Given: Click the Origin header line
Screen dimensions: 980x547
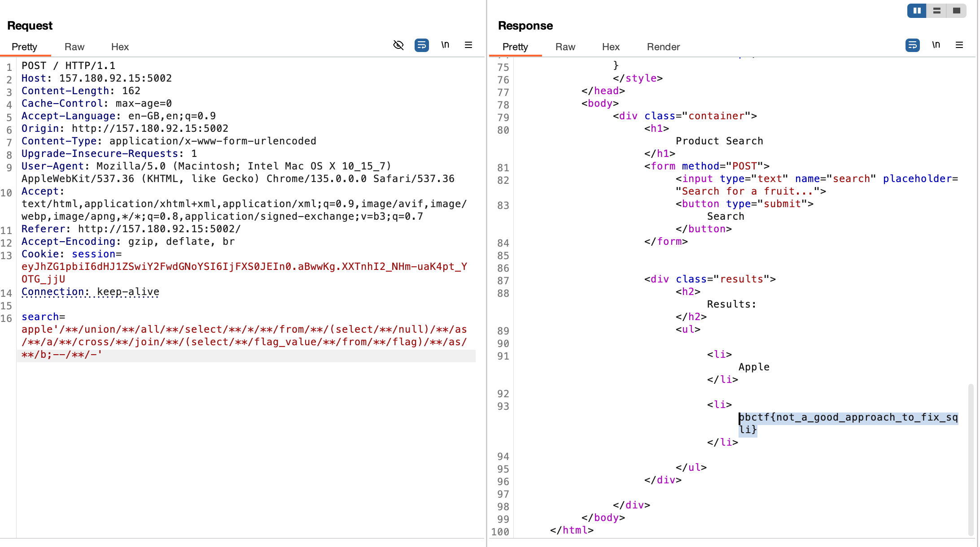Looking at the screenshot, I should 125,128.
